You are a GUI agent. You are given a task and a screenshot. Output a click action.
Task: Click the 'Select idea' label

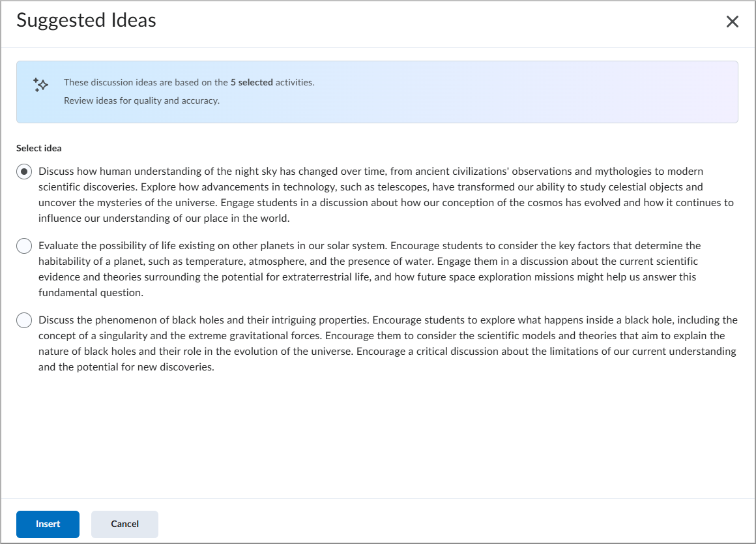[x=38, y=148]
